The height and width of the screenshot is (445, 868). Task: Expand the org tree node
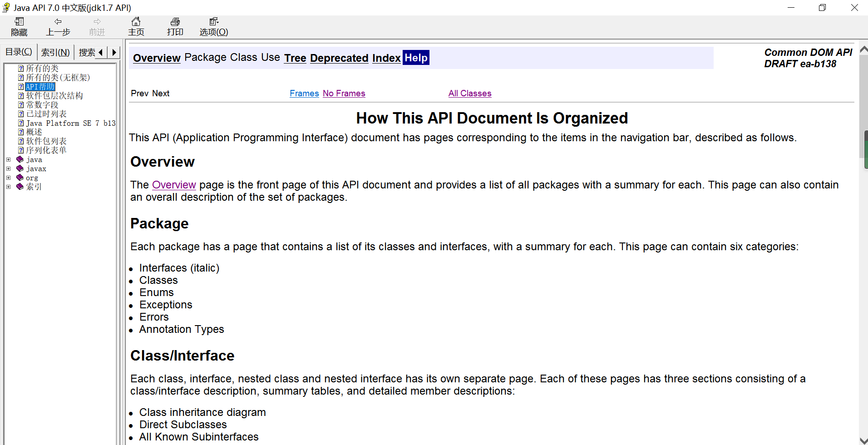9,178
